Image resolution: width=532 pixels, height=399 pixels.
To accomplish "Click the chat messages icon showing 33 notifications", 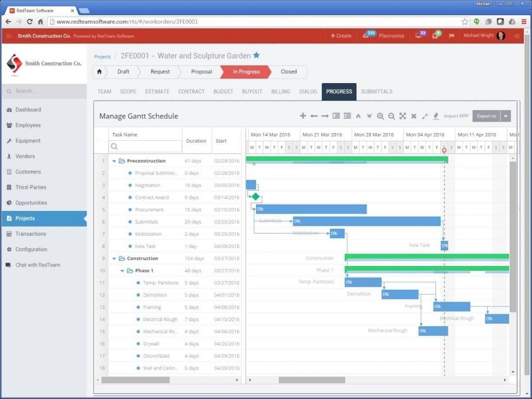I will (419, 36).
